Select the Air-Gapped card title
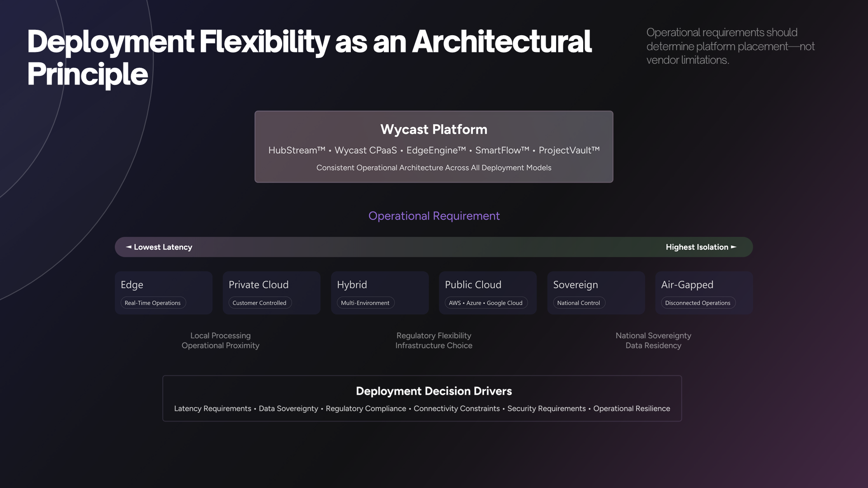868x488 pixels. click(687, 285)
